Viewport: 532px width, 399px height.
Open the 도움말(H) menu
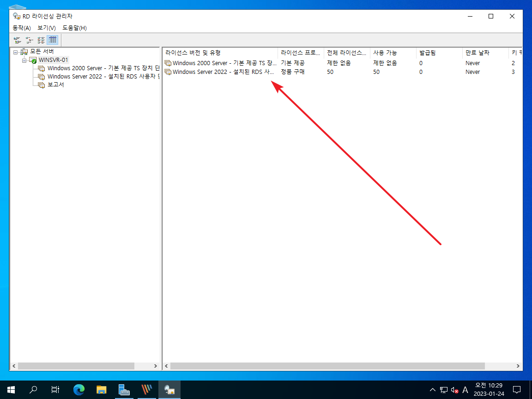pyautogui.click(x=74, y=28)
